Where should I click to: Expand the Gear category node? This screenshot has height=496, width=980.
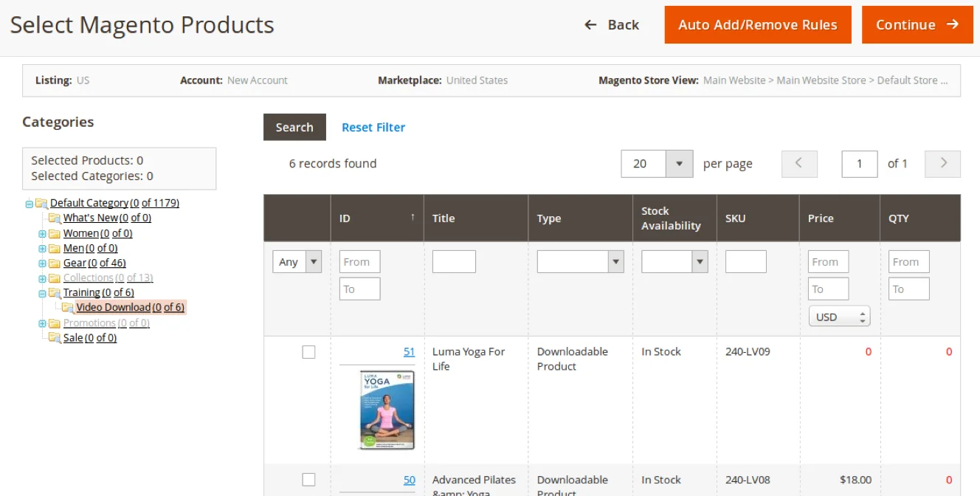click(x=43, y=263)
